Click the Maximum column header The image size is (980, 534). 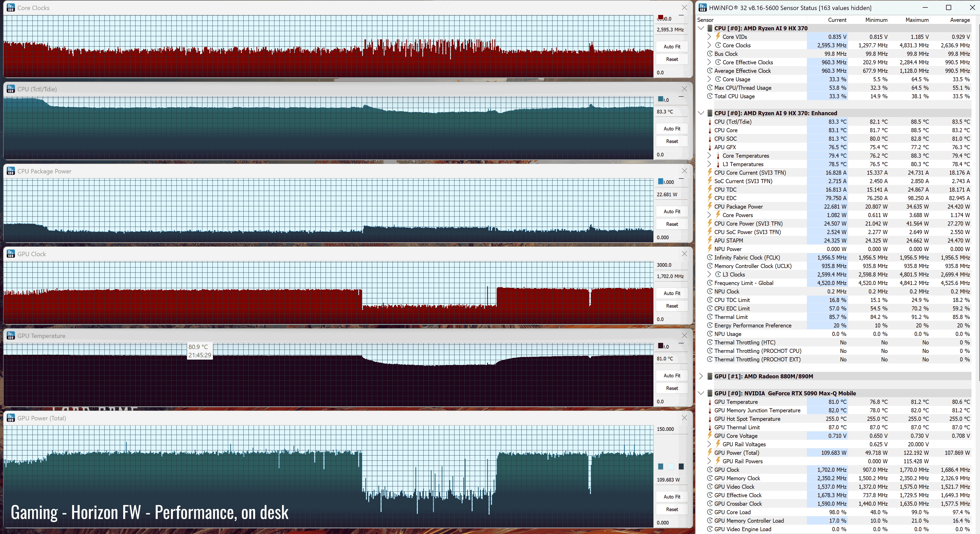(917, 20)
